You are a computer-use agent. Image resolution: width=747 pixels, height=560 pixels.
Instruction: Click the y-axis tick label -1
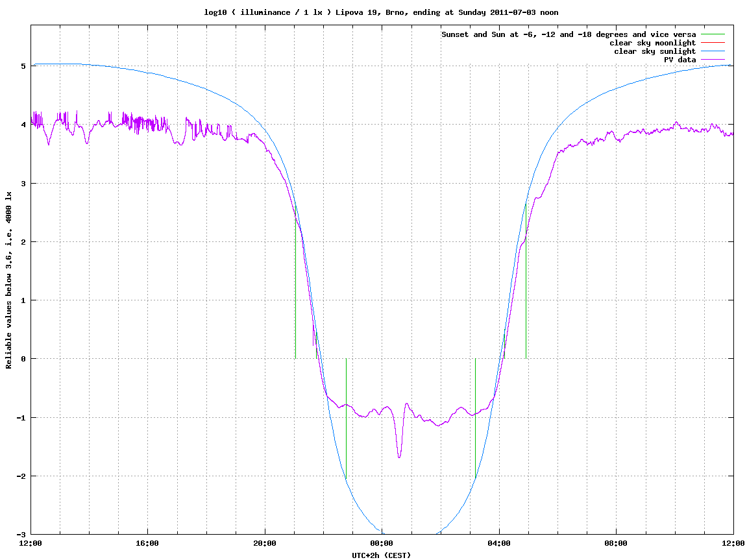(21, 418)
